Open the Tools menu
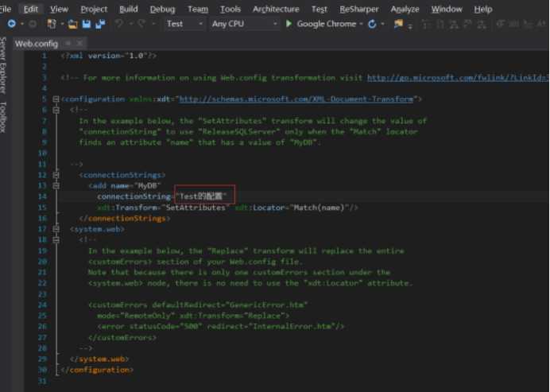Image resolution: width=550 pixels, height=392 pixels. pos(230,9)
